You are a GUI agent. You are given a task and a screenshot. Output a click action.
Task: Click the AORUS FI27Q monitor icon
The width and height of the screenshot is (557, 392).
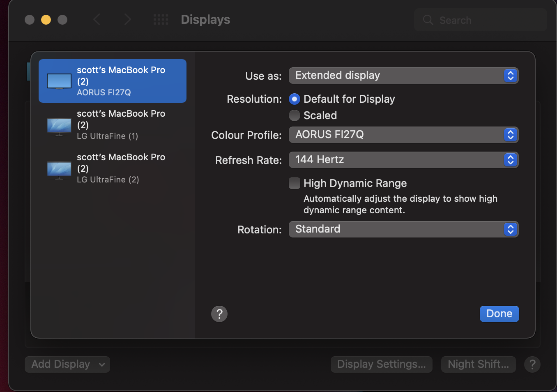[x=59, y=81]
